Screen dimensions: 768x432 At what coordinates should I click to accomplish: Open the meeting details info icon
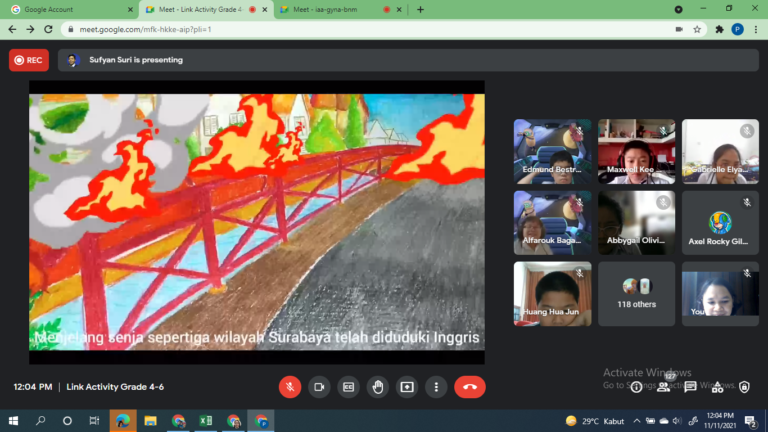tap(636, 386)
